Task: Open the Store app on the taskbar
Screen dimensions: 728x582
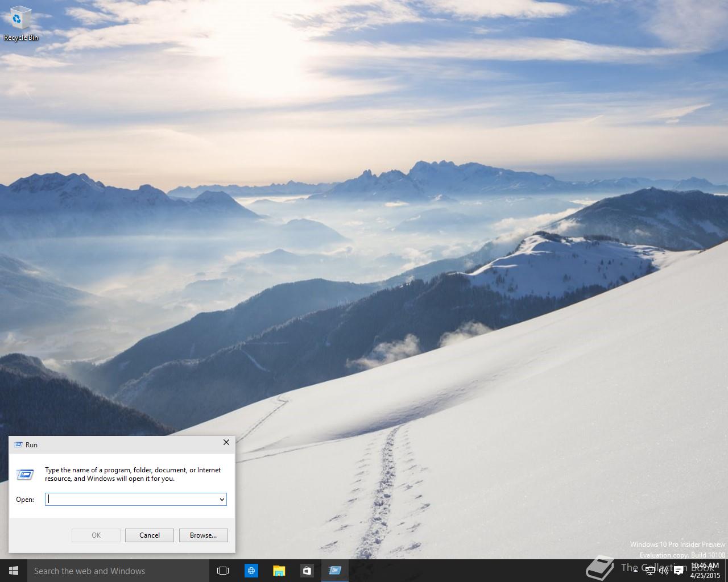Action: pyautogui.click(x=307, y=571)
